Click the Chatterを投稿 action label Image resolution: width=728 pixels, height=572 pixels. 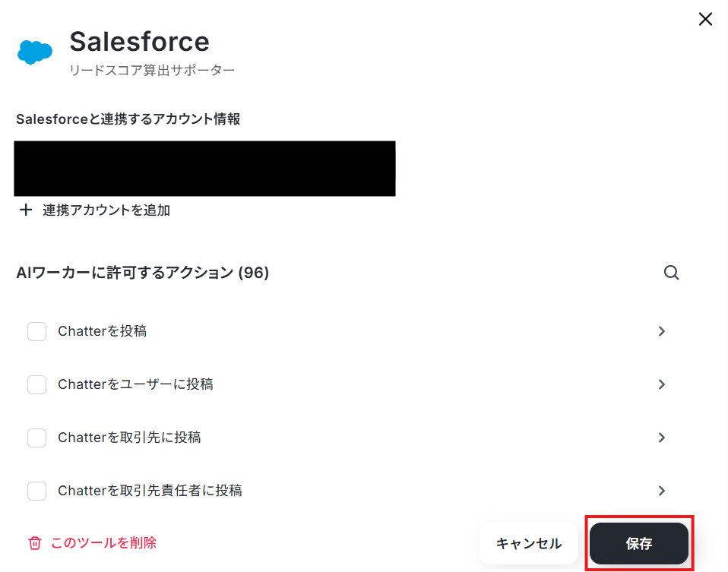tap(102, 331)
